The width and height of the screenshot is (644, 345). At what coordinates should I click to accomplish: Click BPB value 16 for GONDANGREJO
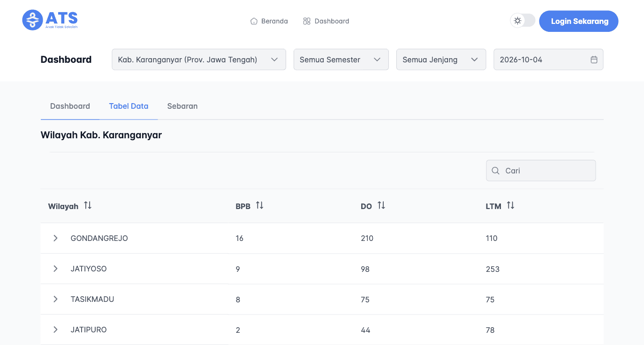tap(240, 238)
